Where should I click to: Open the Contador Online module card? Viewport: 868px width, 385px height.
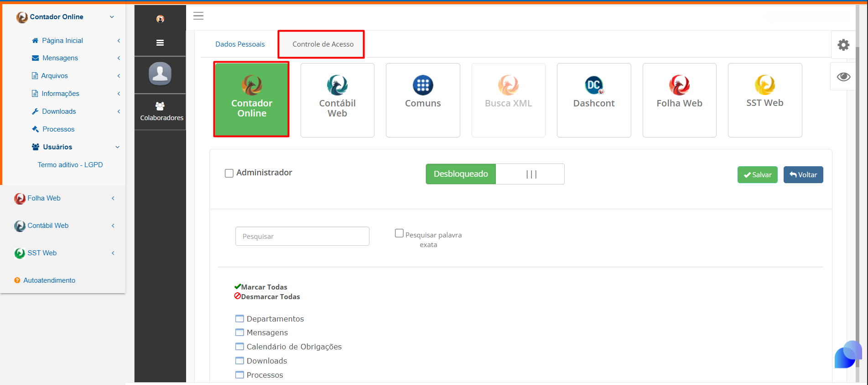pyautogui.click(x=251, y=100)
